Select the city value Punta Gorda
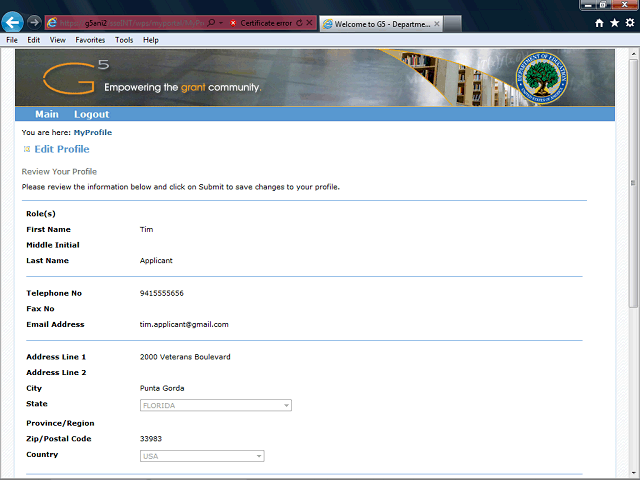Viewport: 640px width, 480px height. click(162, 388)
